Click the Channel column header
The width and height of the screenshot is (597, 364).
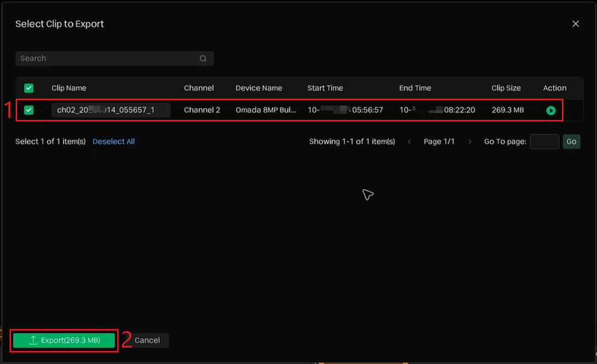[x=199, y=88]
